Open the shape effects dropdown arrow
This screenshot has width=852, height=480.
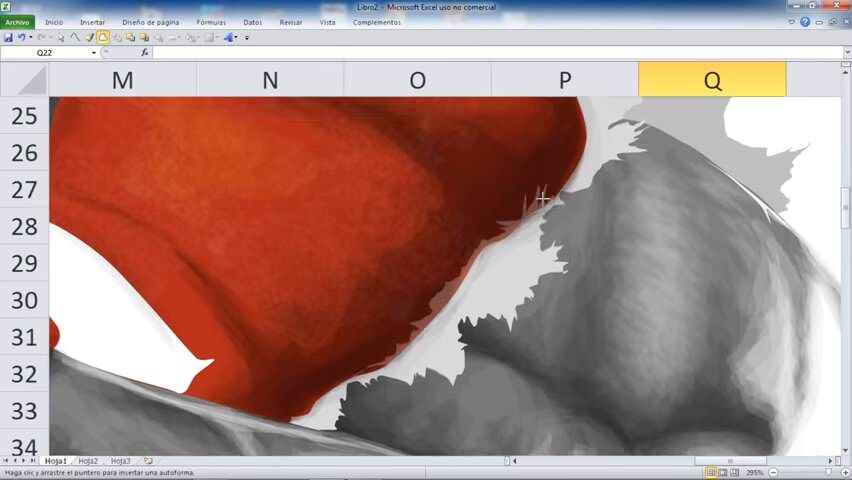pyautogui.click(x=236, y=38)
